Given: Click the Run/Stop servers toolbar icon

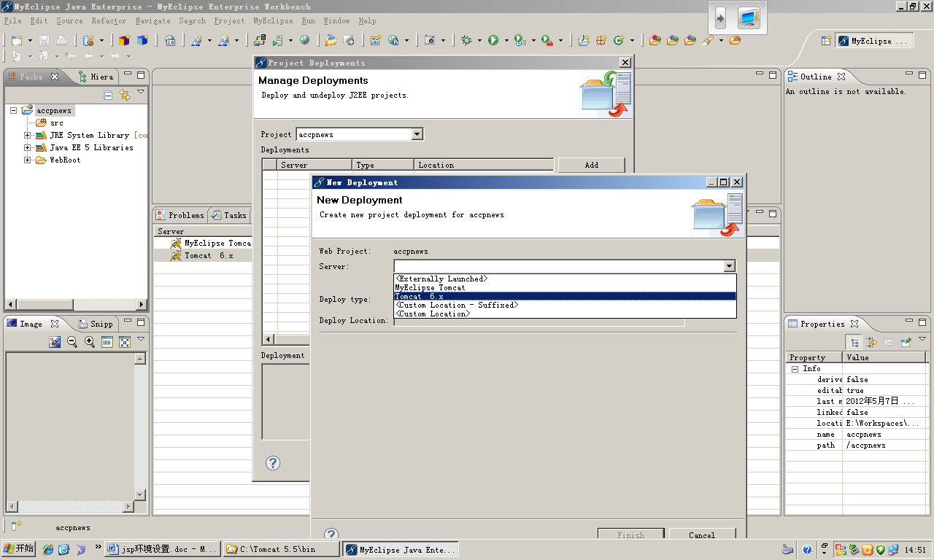Looking at the screenshot, I should coord(279,41).
